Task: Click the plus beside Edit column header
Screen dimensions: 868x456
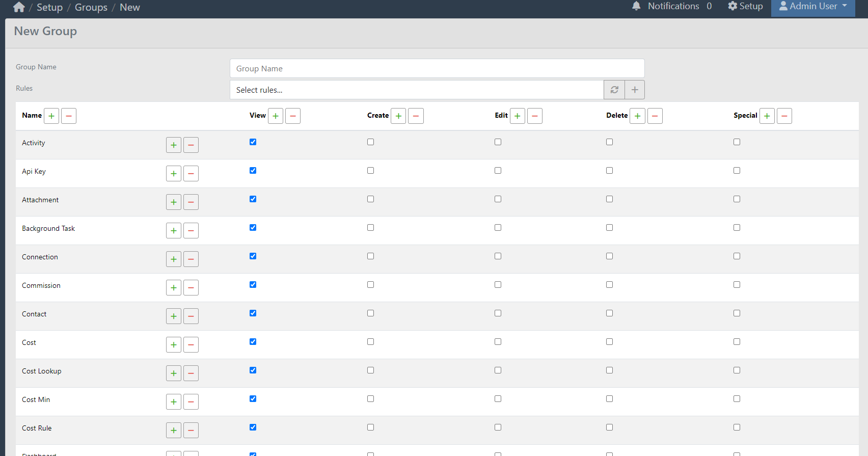Action: [518, 116]
